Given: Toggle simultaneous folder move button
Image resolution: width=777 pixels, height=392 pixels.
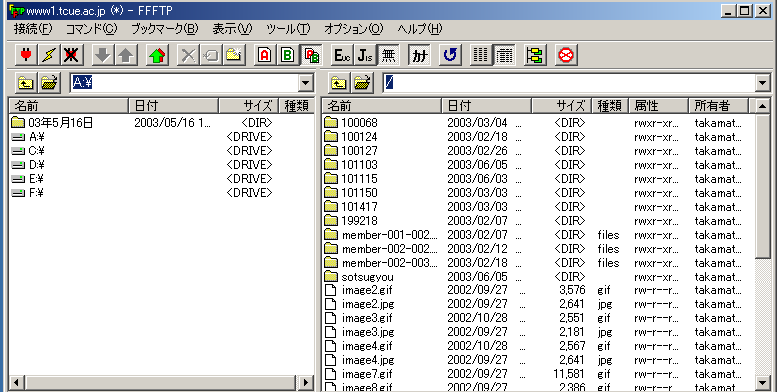Looking at the screenshot, I should (535, 55).
